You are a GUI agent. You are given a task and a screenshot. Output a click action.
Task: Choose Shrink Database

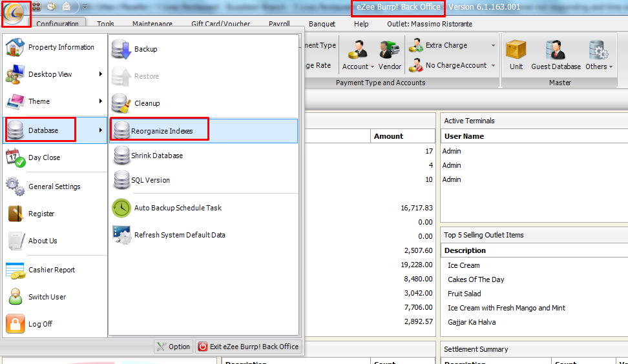(204, 156)
